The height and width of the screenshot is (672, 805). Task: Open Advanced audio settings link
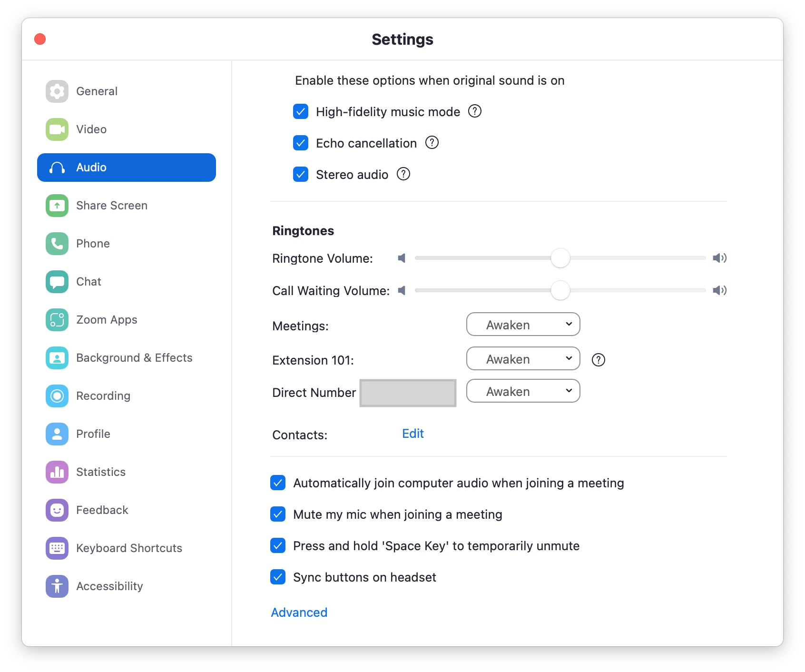pyautogui.click(x=299, y=613)
